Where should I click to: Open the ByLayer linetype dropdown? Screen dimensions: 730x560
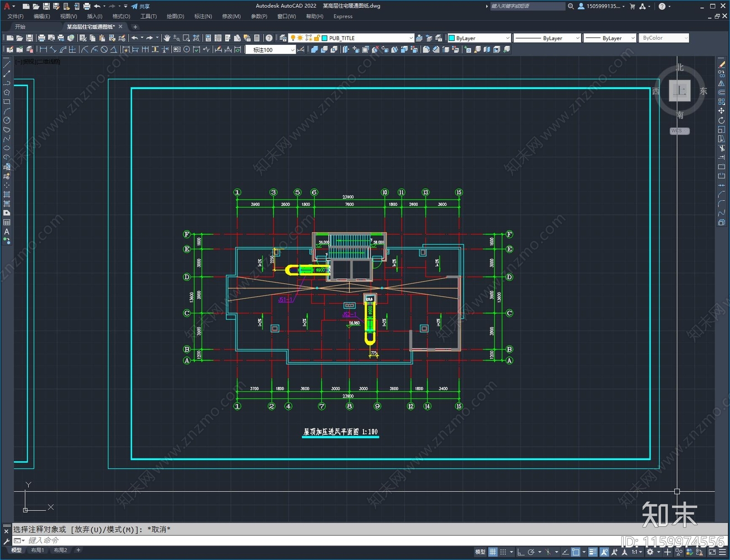[547, 38]
